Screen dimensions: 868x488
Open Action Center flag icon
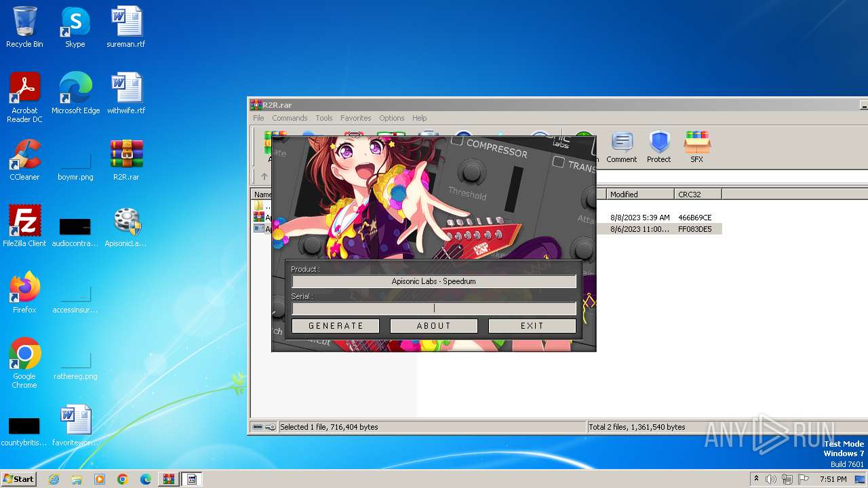tap(804, 479)
